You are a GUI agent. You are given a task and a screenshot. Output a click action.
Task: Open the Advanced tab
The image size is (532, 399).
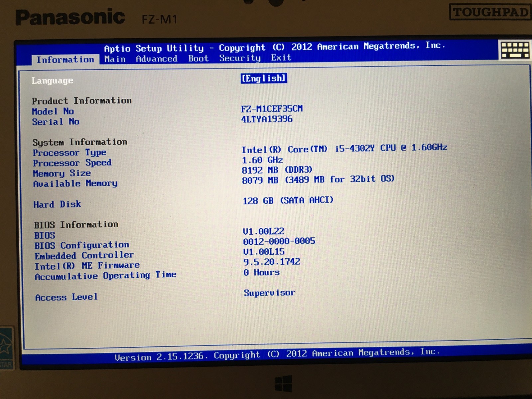157,59
